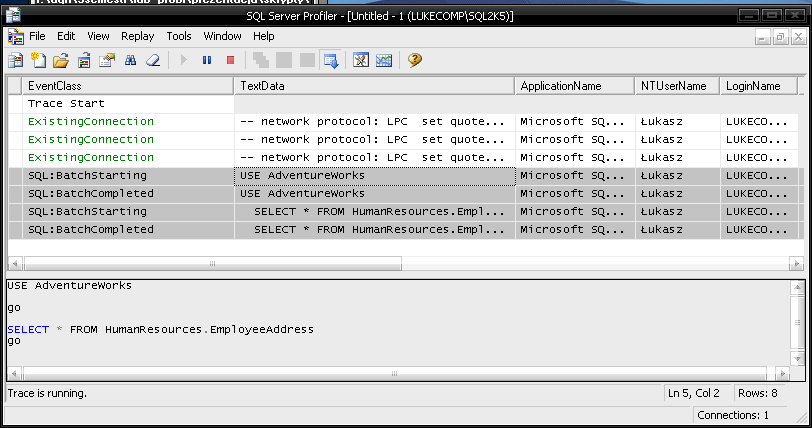Screen dimensions: 812x428
Task: Click grid scrollbar left arrow
Action: (x=15, y=264)
